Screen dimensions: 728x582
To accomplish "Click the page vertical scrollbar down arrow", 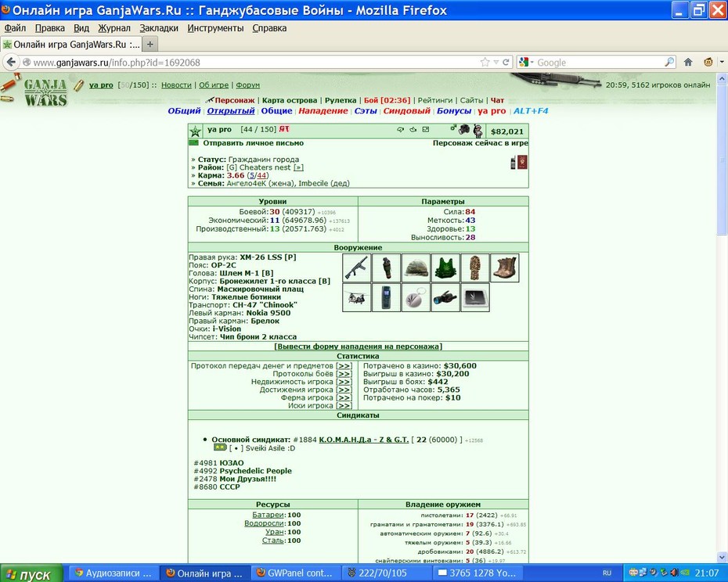I will click(x=722, y=558).
